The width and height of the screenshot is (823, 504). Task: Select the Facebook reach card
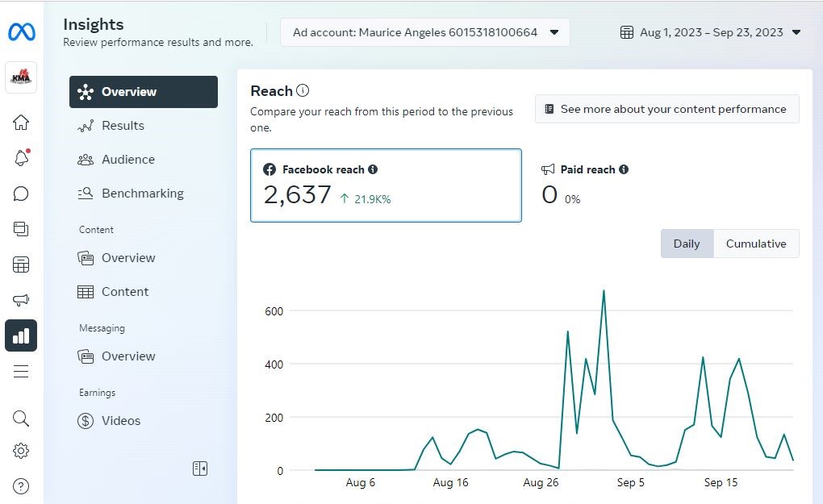click(386, 185)
